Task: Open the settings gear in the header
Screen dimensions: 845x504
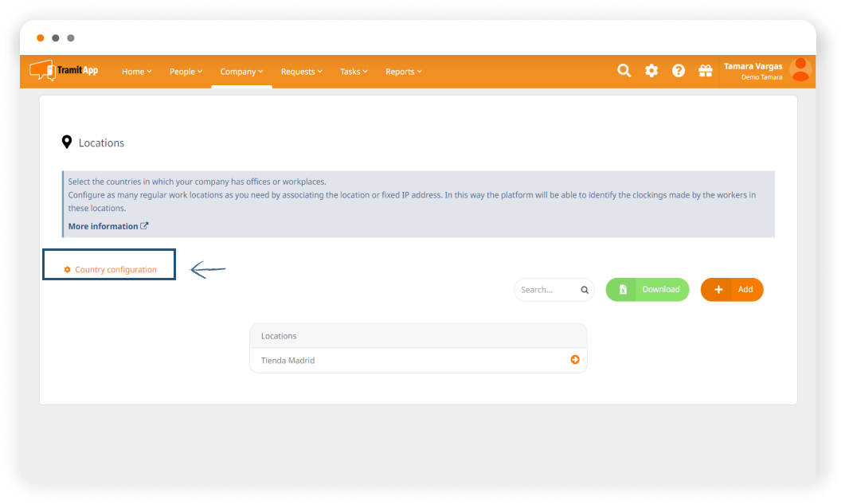Action: 651,71
